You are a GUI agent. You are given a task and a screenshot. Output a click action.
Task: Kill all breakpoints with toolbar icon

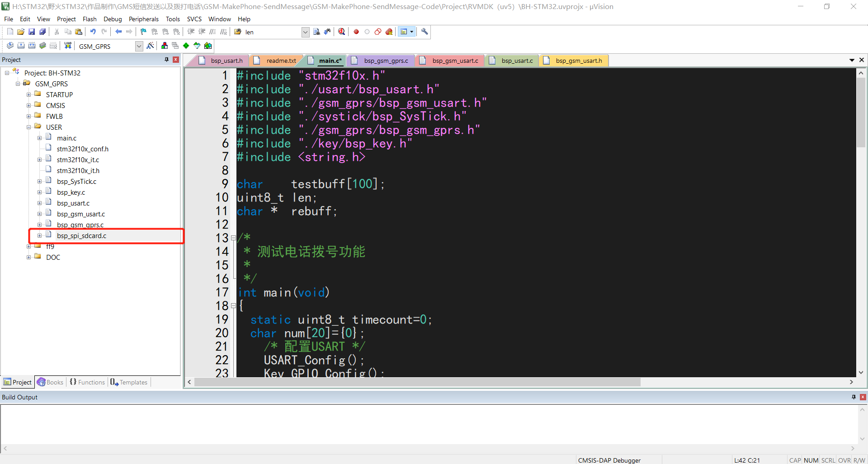pos(389,32)
